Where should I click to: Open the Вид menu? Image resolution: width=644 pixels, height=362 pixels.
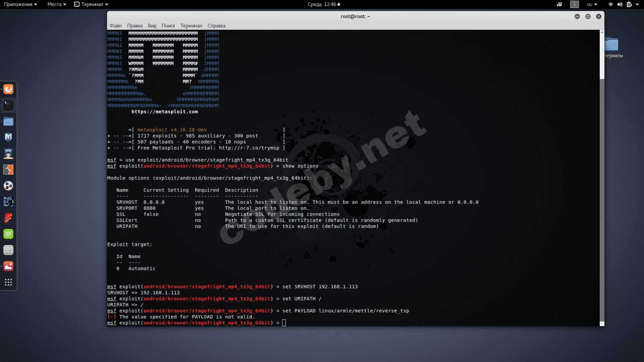pos(152,26)
